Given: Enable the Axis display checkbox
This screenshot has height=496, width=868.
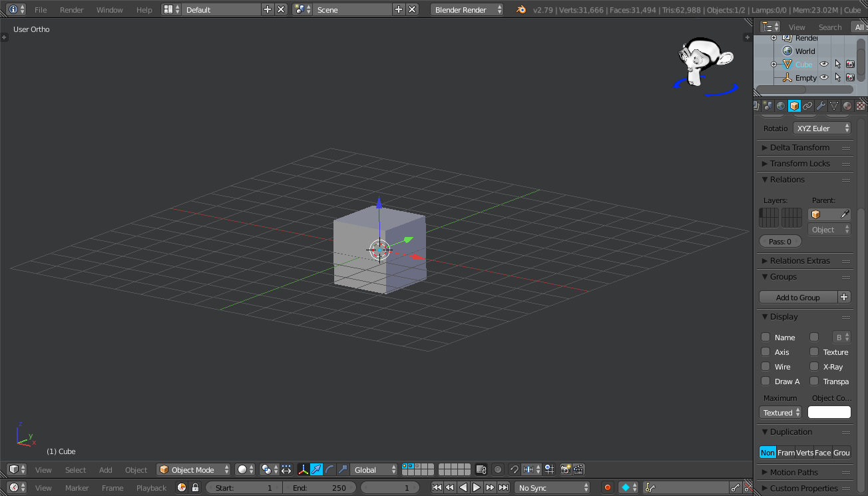Looking at the screenshot, I should (x=765, y=352).
